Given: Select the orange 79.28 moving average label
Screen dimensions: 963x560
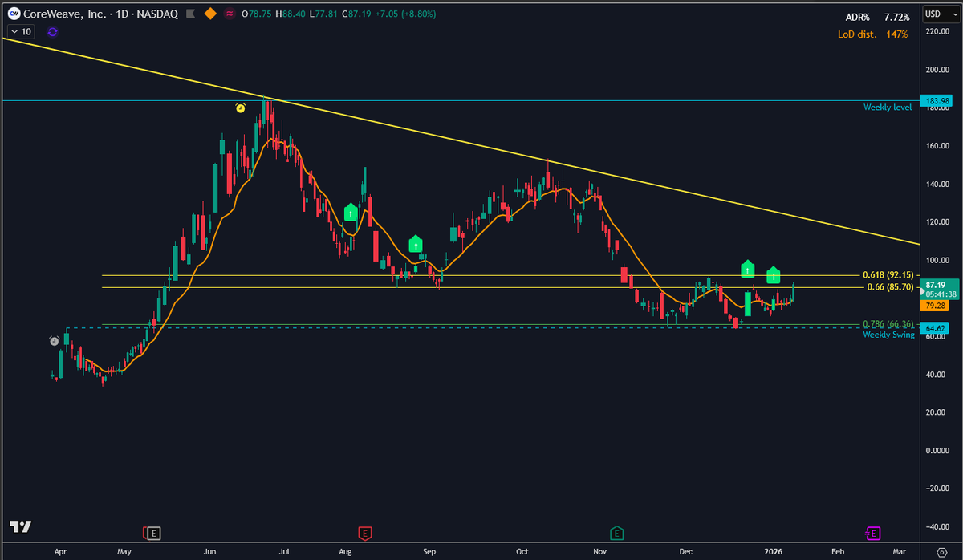Looking at the screenshot, I should tap(936, 306).
